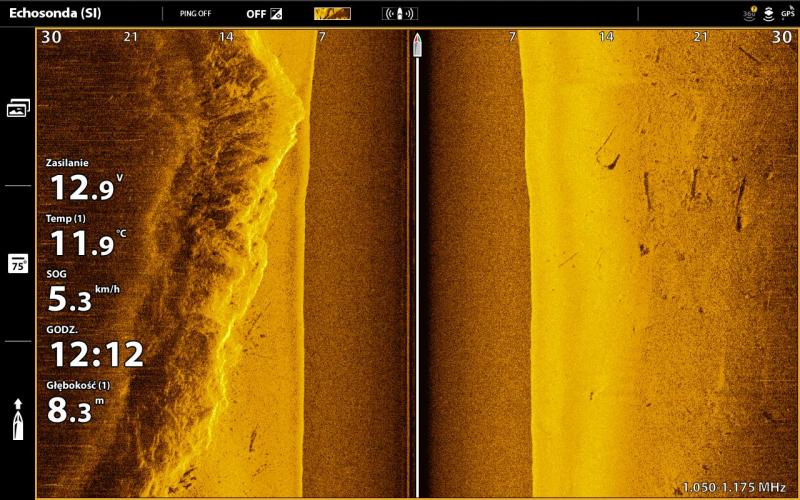
Task: Toggle the OFF chart overlay switch
Action: (264, 14)
